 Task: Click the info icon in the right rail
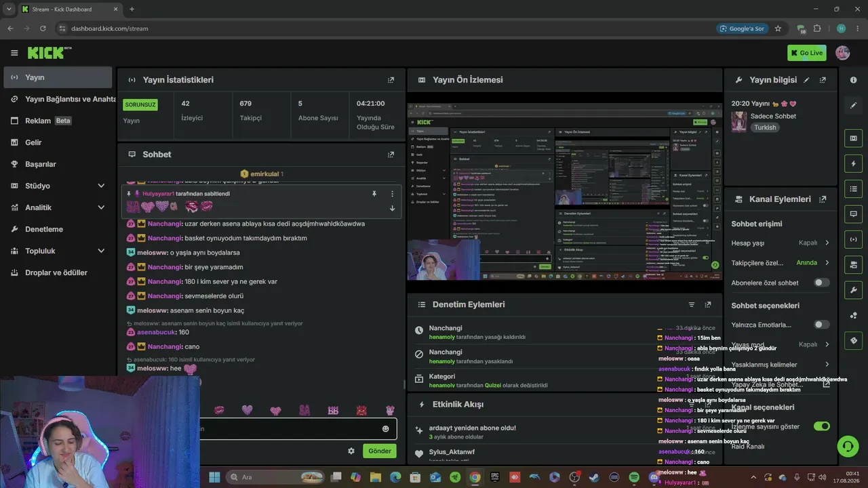tap(853, 80)
